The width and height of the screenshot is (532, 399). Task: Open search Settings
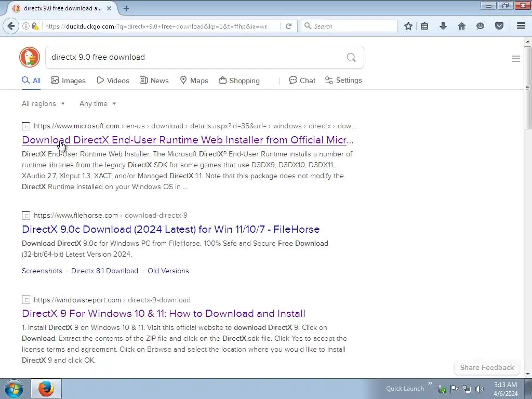pyautogui.click(x=343, y=81)
